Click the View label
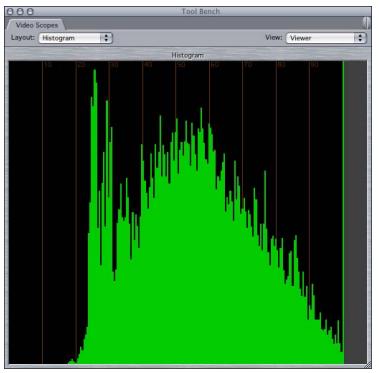This screenshot has height=373, width=379. coord(274,37)
